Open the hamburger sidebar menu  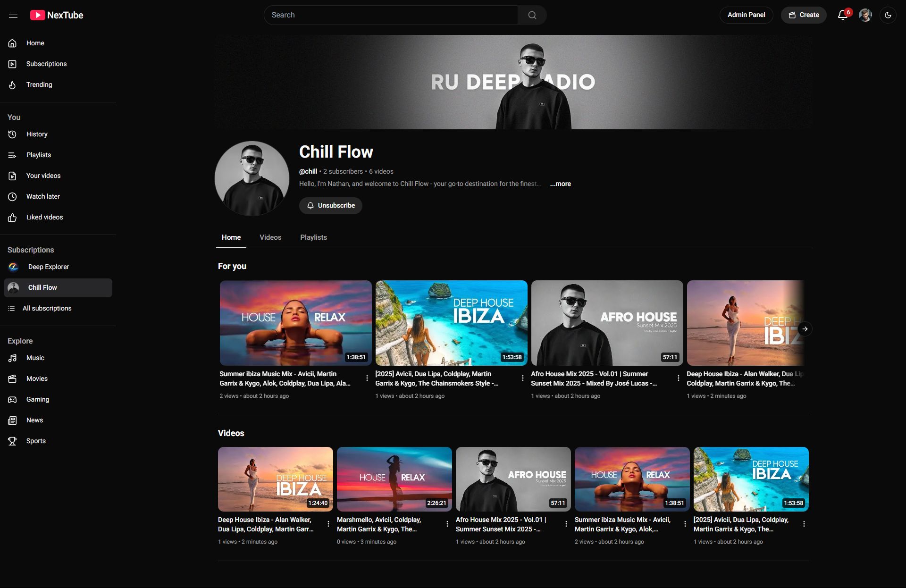click(13, 15)
